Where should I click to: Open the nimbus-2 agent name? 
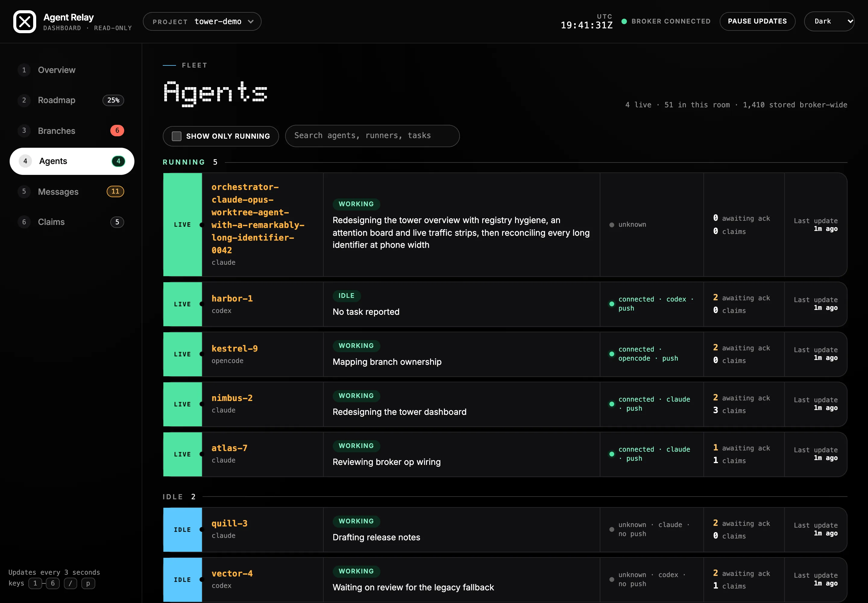tap(232, 398)
